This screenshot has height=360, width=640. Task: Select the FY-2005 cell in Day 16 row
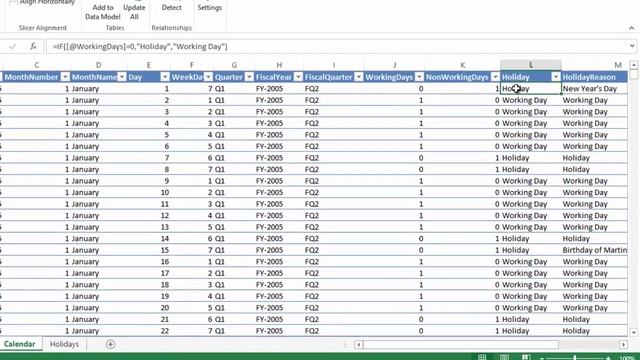click(x=279, y=262)
